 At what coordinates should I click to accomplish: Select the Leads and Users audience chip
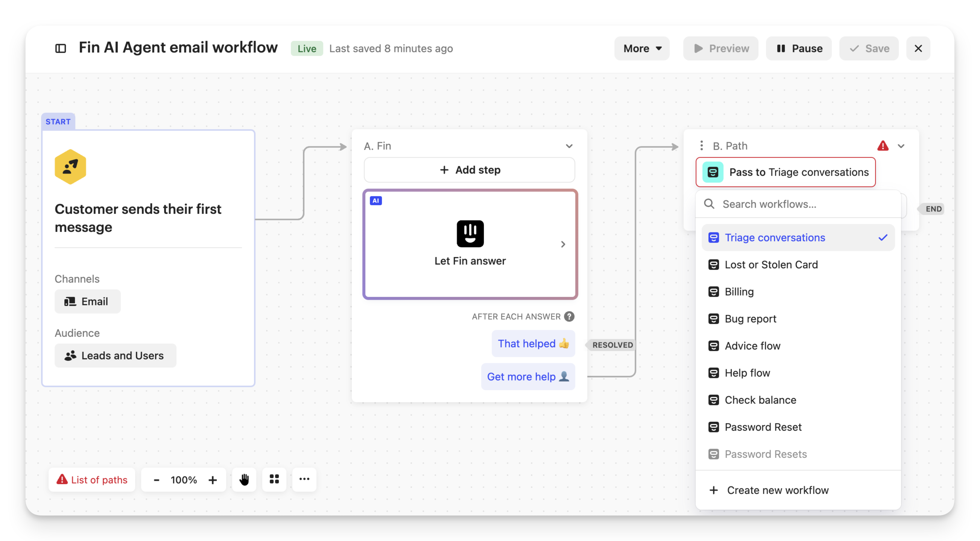coord(115,355)
